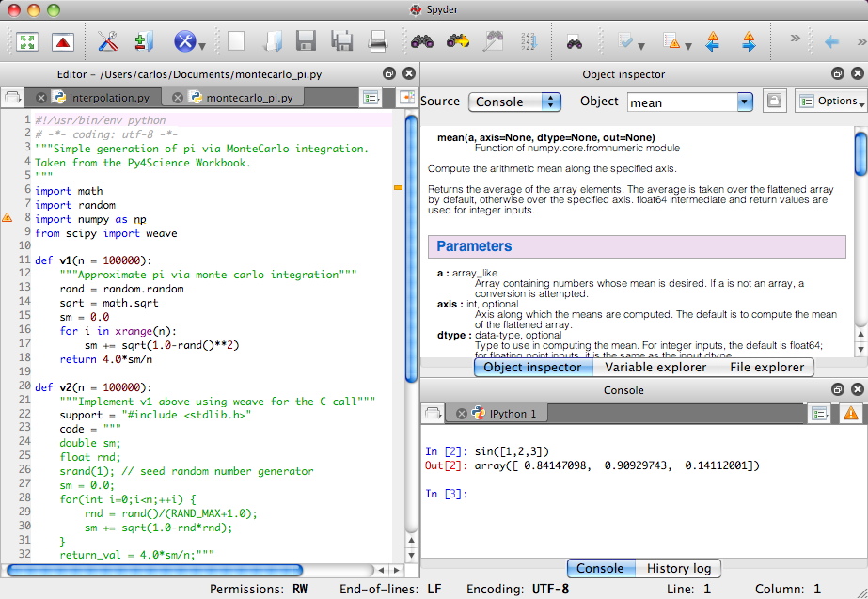Toggle maximize current pane red triangle button

coord(62,41)
